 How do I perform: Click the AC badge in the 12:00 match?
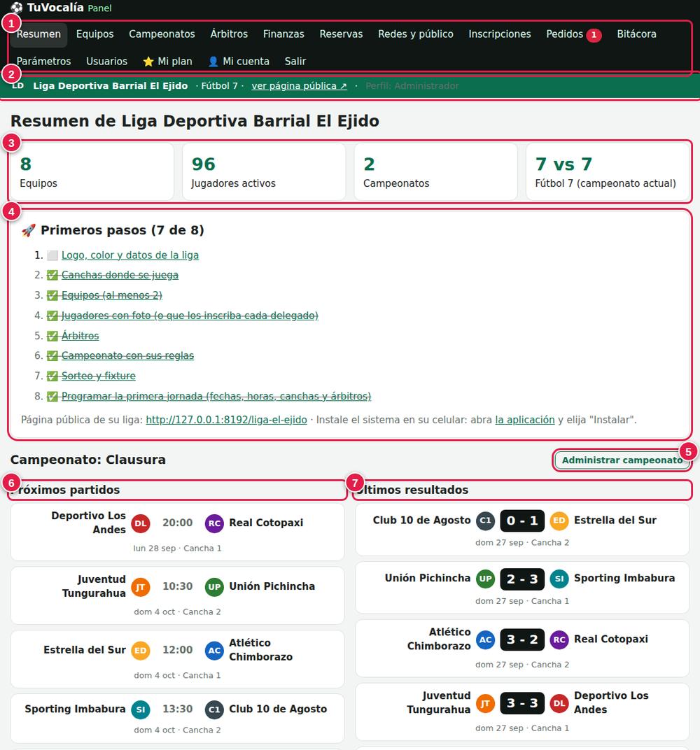pos(214,651)
